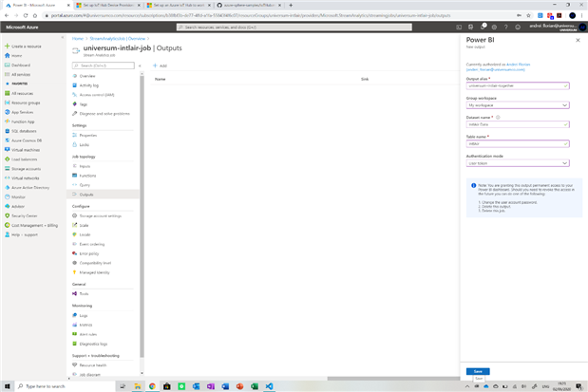
Task: Open File Explorer from taskbar
Action: pos(138,386)
